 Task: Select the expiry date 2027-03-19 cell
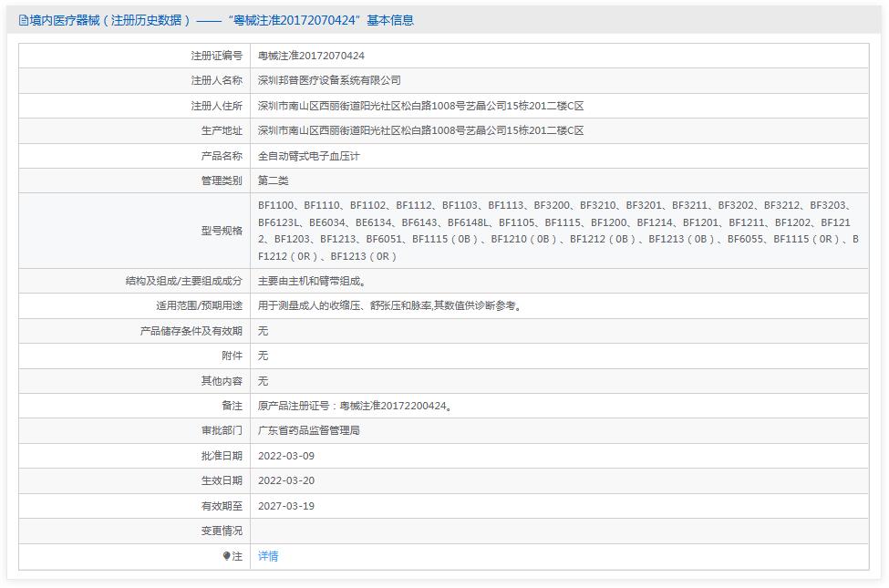click(284, 505)
